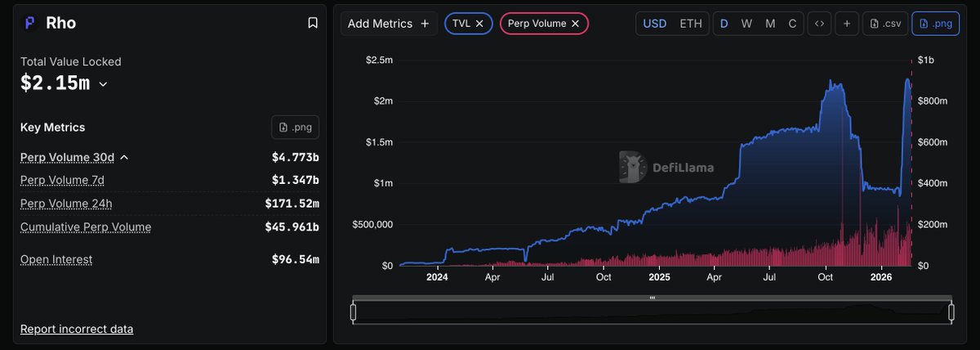The width and height of the screenshot is (980, 350).
Task: Click the $1b right-axis label
Action: 926,60
